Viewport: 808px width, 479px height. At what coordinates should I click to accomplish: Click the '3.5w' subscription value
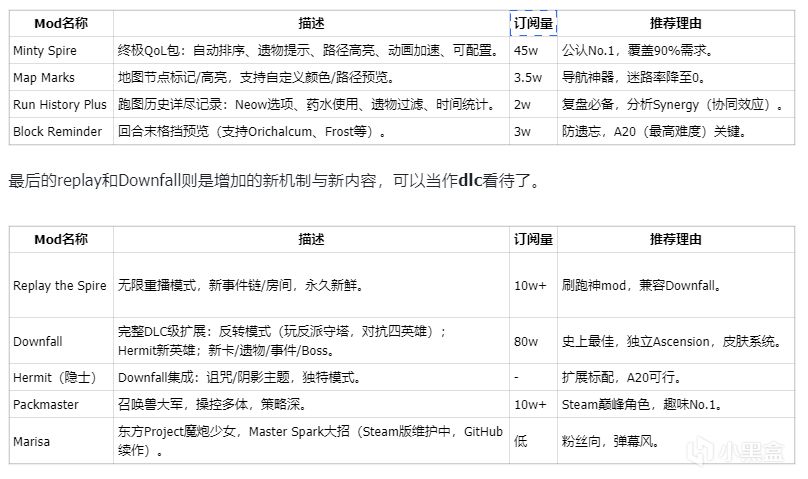click(533, 77)
